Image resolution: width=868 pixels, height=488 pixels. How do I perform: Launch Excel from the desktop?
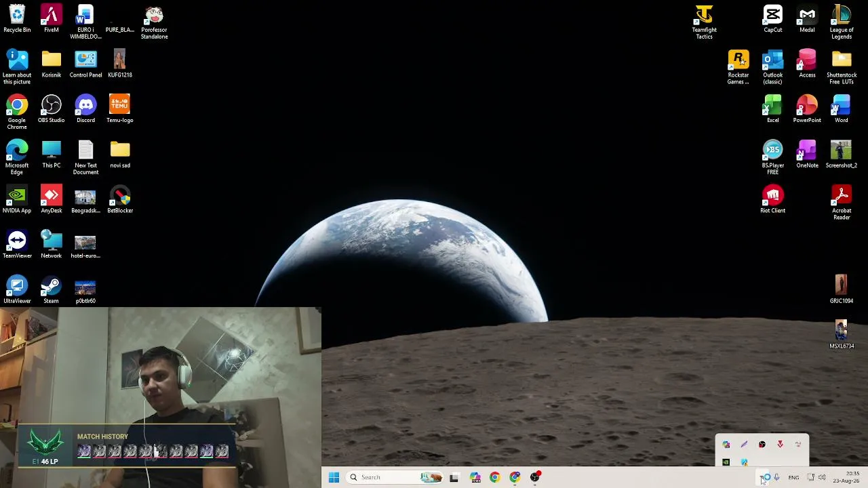point(772,110)
